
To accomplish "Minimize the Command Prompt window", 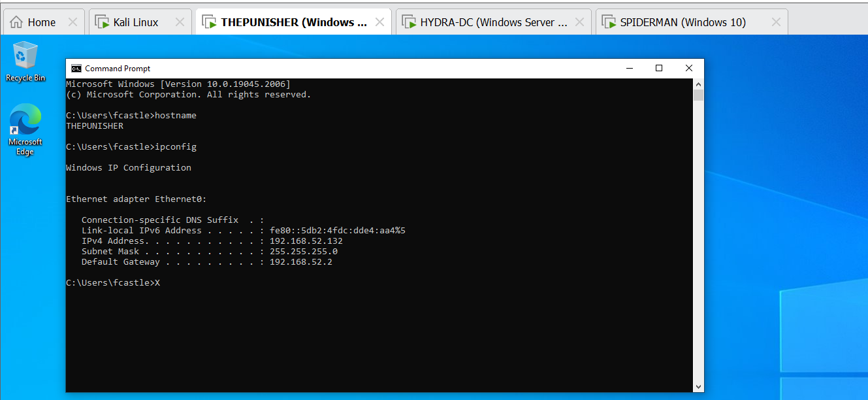I will [629, 69].
